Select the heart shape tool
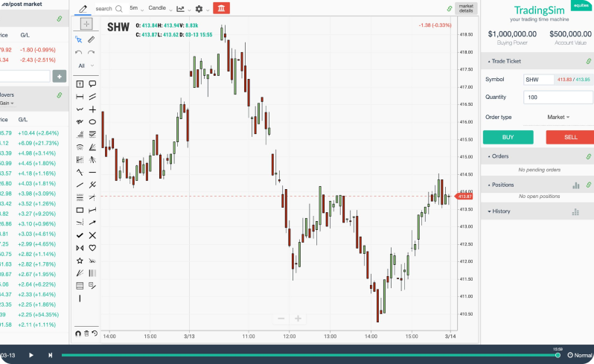594x364 pixels. click(x=92, y=248)
